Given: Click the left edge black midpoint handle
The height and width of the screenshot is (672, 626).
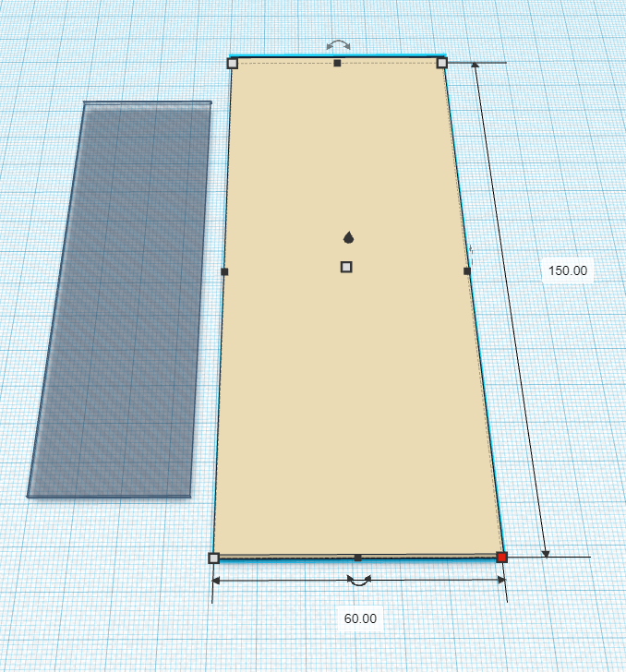Looking at the screenshot, I should click(224, 271).
